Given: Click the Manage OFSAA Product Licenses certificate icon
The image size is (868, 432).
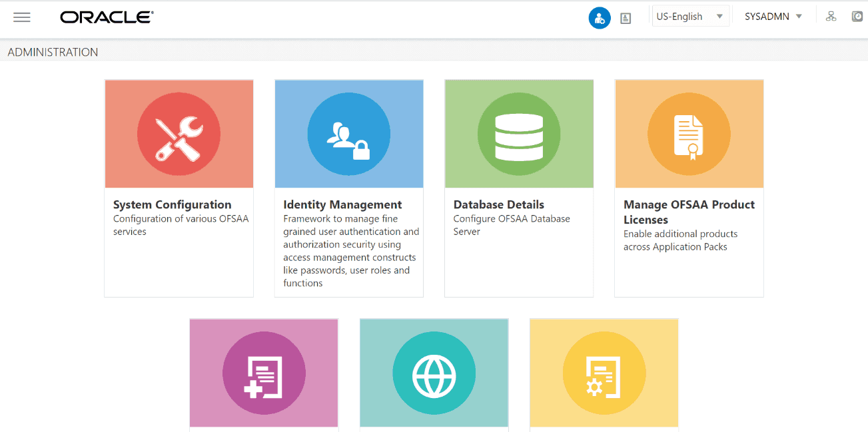Looking at the screenshot, I should point(688,133).
